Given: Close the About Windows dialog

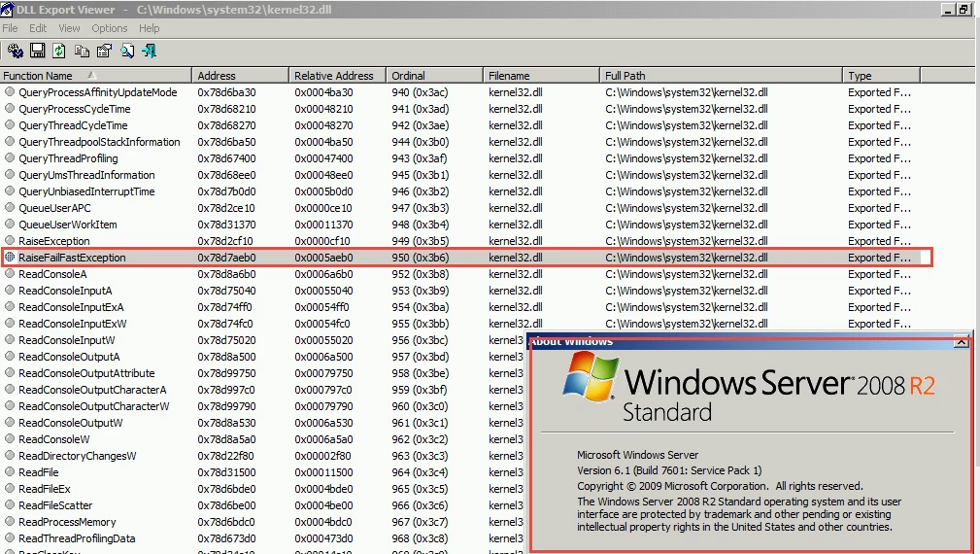Looking at the screenshot, I should tap(962, 342).
